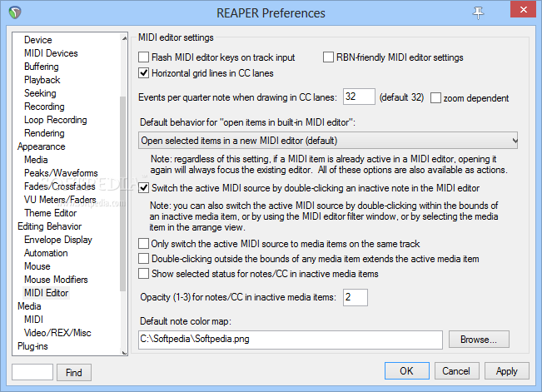Open the Theme Editor page

(51, 213)
